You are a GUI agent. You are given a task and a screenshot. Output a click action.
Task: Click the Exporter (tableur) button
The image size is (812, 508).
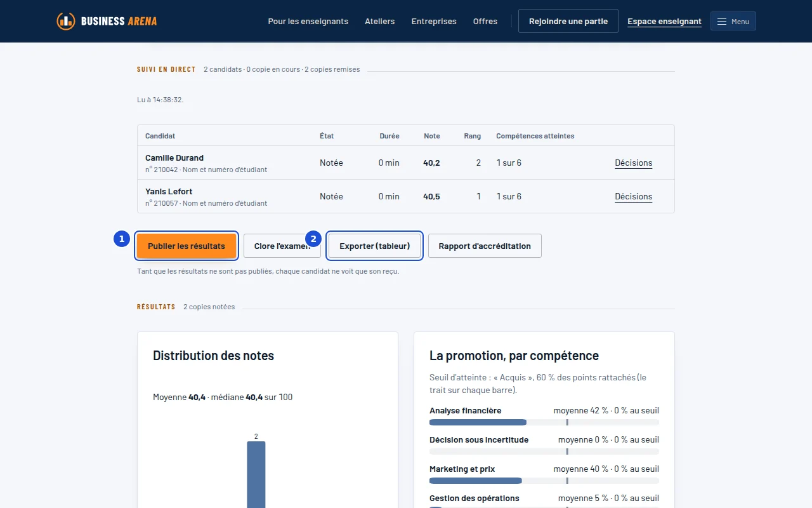point(374,246)
